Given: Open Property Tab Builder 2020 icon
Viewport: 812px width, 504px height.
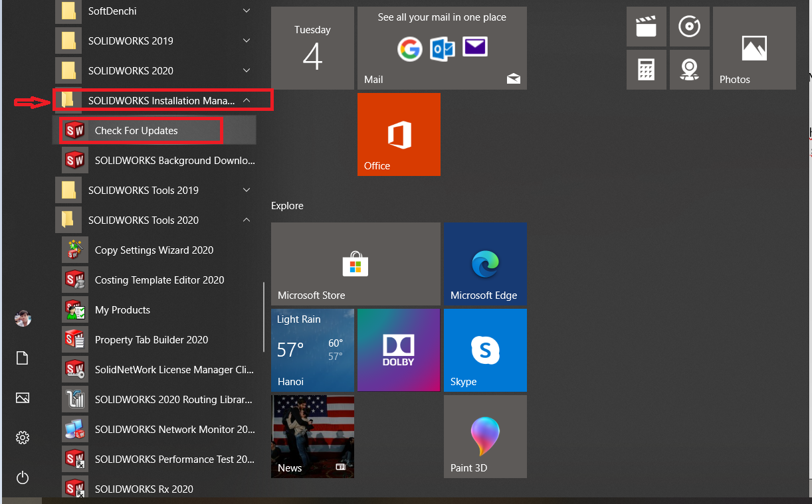Looking at the screenshot, I should 75,340.
